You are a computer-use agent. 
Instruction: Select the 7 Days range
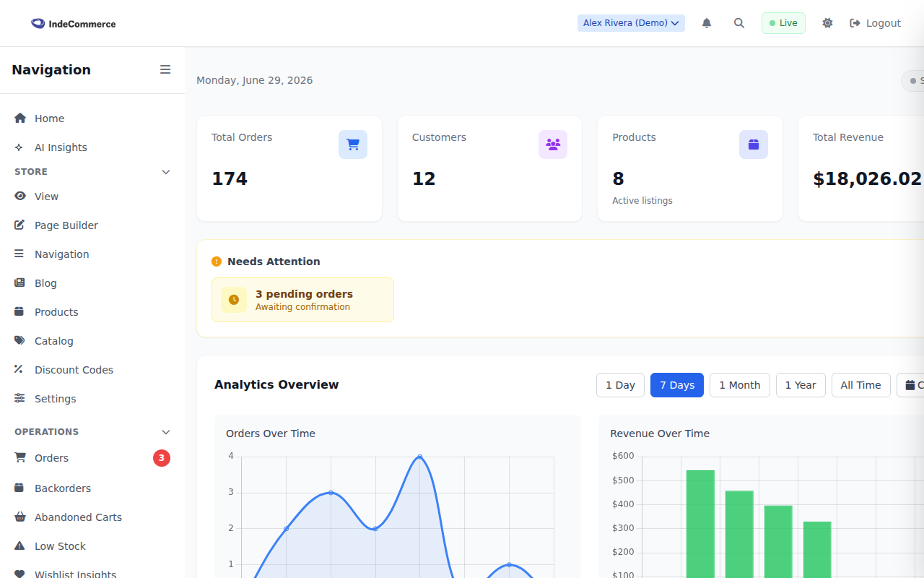pyautogui.click(x=677, y=385)
